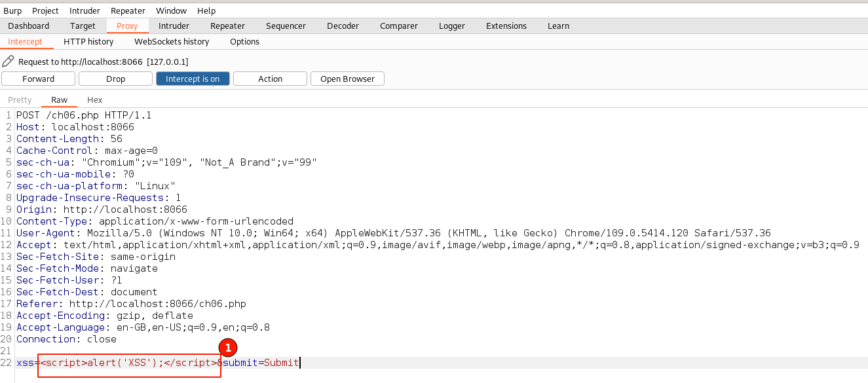Click the red annotation marker numbered 1
The height and width of the screenshot is (383, 868).
(x=227, y=348)
